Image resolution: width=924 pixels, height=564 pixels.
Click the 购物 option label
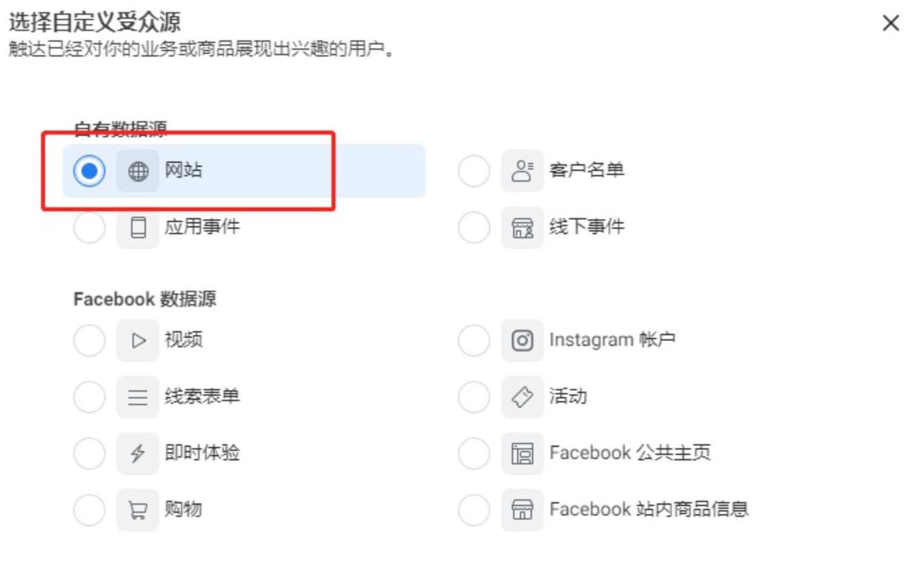coord(183,509)
